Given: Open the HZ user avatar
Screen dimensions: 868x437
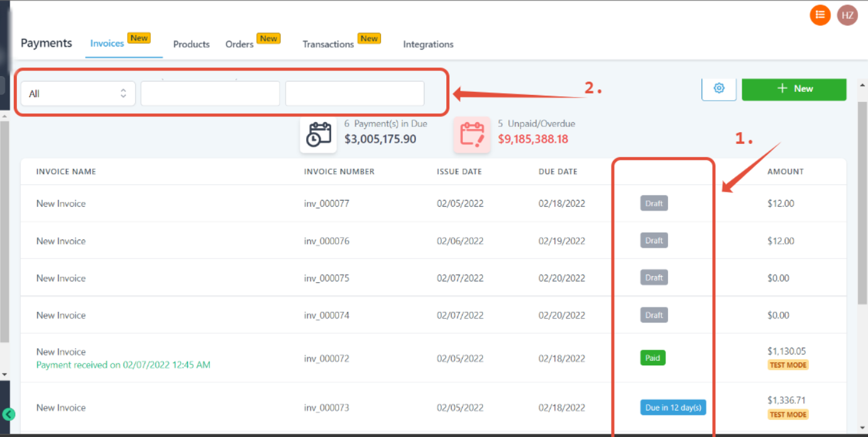Looking at the screenshot, I should coord(847,15).
